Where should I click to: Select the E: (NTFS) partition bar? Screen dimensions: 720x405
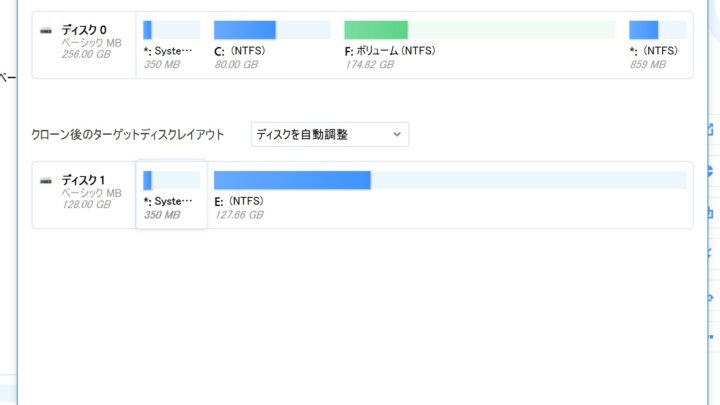pyautogui.click(x=450, y=180)
